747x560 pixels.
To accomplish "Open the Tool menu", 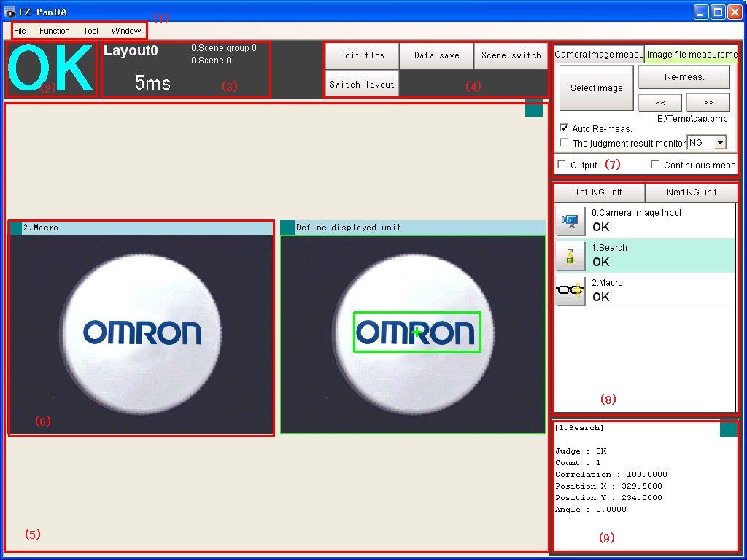I will [x=90, y=31].
